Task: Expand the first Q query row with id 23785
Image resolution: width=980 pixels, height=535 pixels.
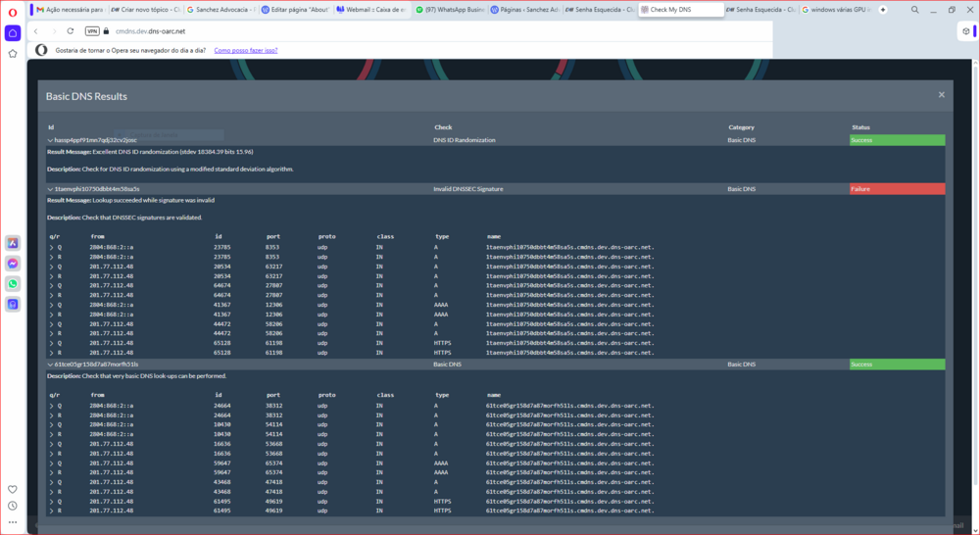Action: [51, 247]
